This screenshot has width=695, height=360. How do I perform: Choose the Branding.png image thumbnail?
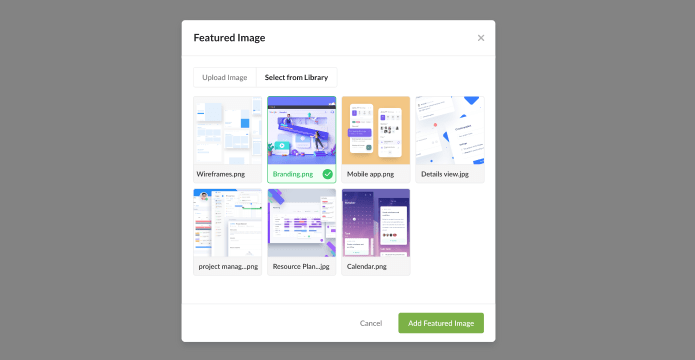click(x=301, y=130)
